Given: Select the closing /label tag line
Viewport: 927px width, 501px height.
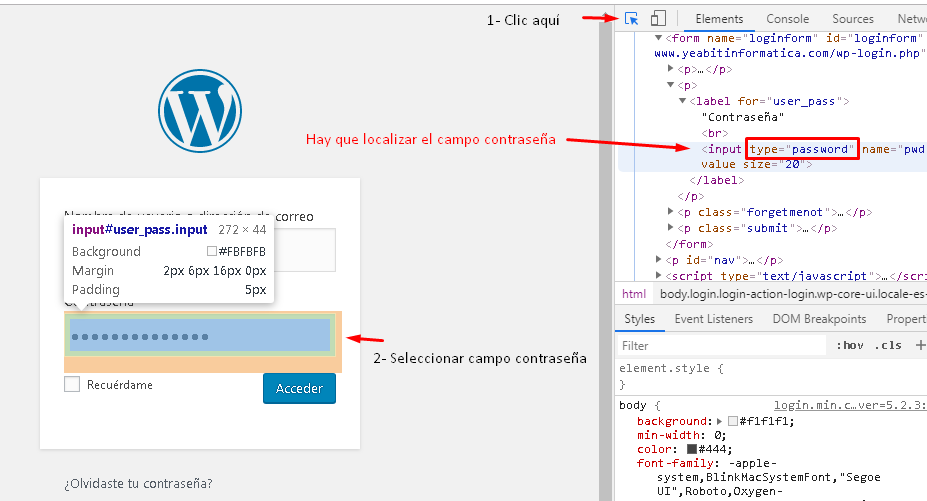Looking at the screenshot, I should [x=717, y=180].
